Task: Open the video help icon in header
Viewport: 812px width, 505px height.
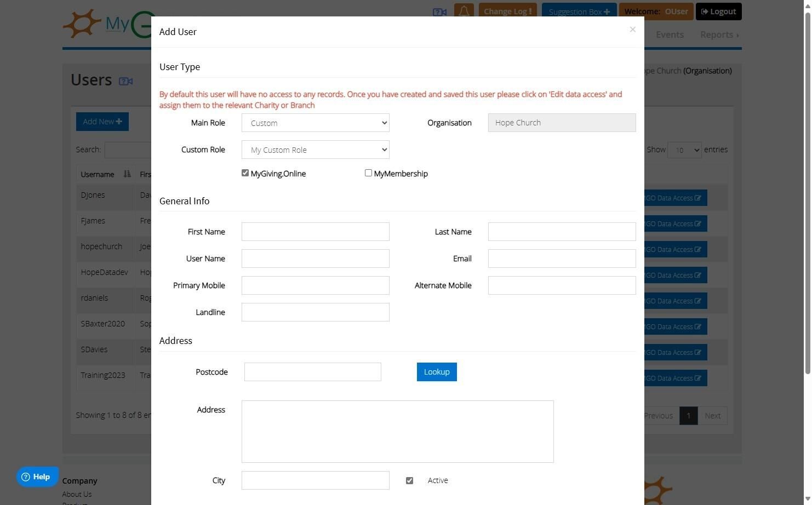Action: click(439, 12)
